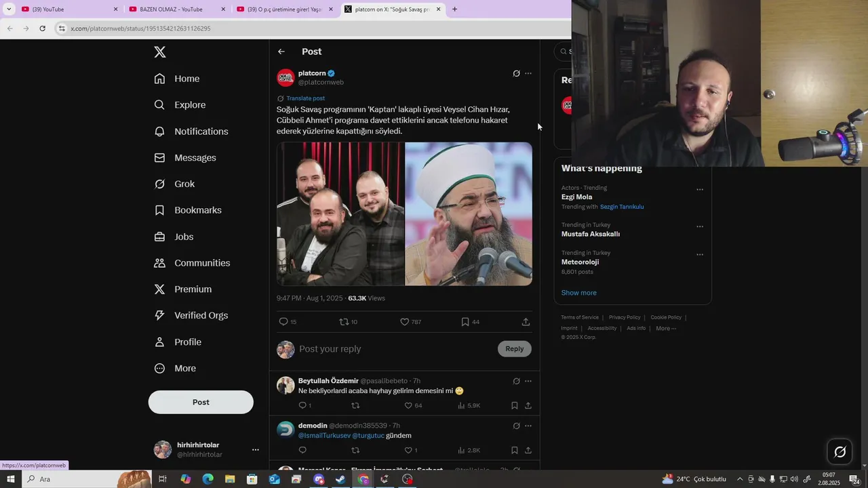Repost Beytullah Özdemir's reply
Screen dimensions: 868x488
coord(355,405)
